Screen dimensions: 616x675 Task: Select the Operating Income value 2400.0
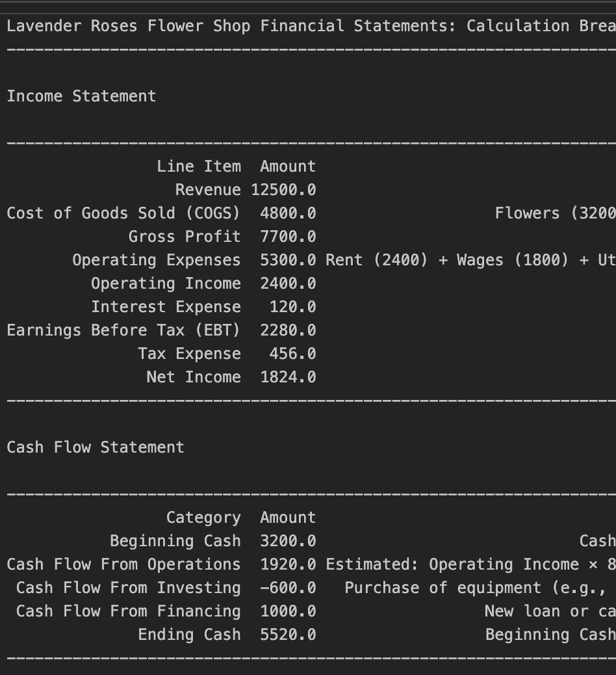tap(288, 284)
